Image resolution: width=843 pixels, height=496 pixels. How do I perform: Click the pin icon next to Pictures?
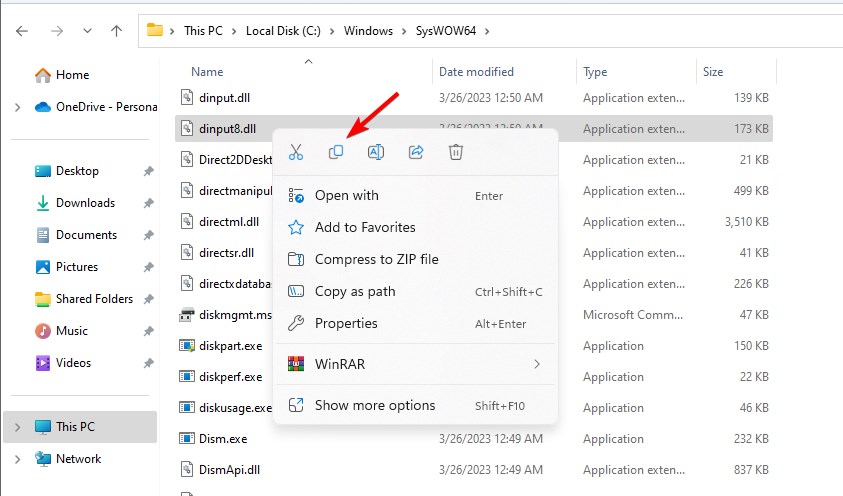148,267
